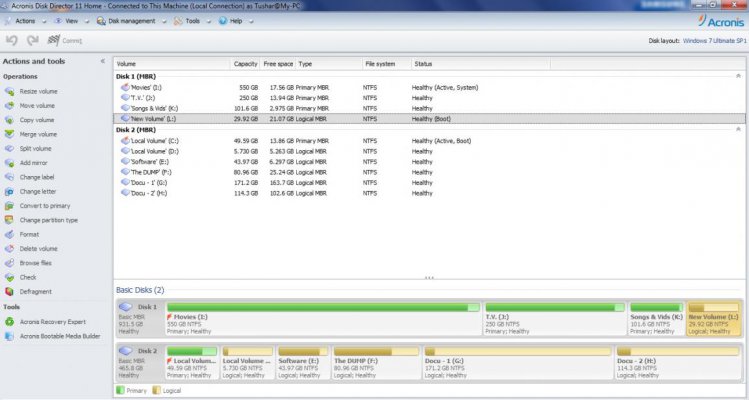Select the 'Docu - 2' (H:) row
The width and height of the screenshot is (749, 400).
pyautogui.click(x=429, y=194)
